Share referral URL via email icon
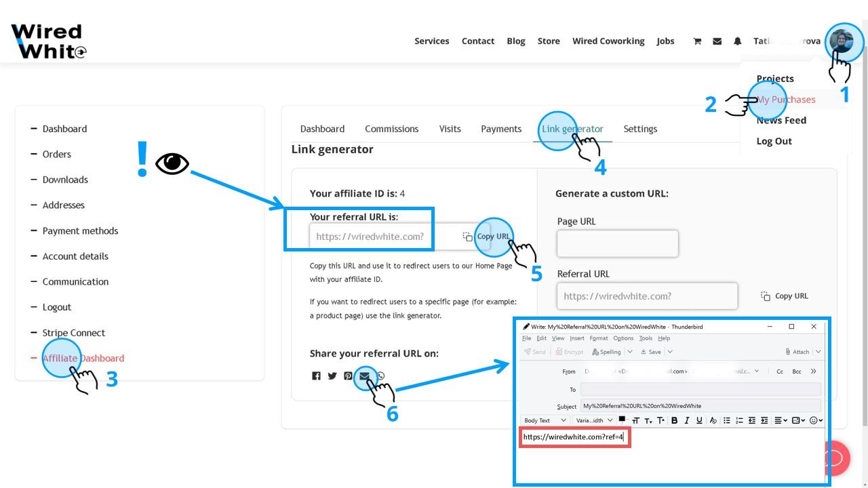Viewport: 868px width, 488px height. pyautogui.click(x=364, y=376)
